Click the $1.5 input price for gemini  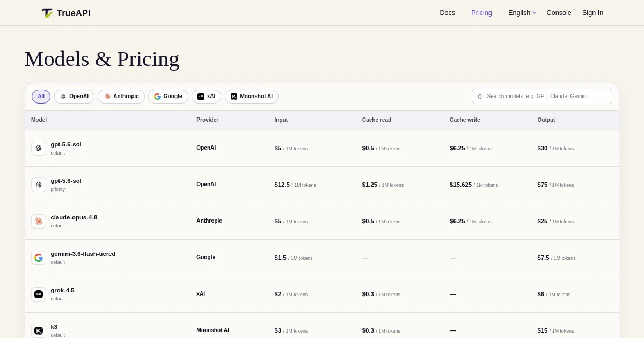pyautogui.click(x=280, y=258)
